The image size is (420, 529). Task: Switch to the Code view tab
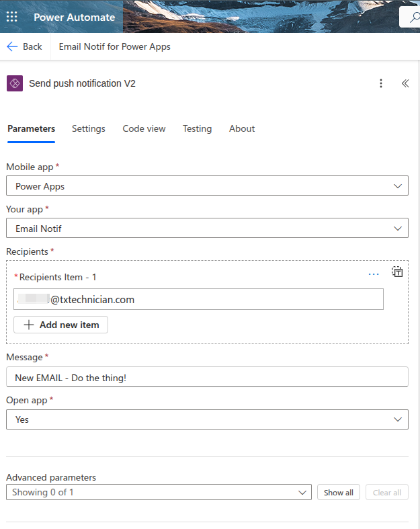coord(144,128)
